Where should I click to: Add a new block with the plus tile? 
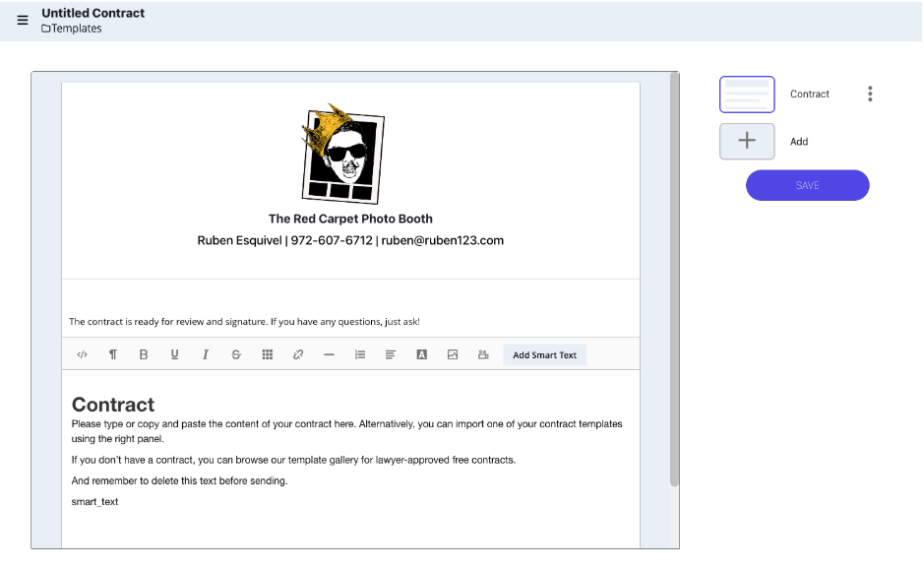pos(747,141)
